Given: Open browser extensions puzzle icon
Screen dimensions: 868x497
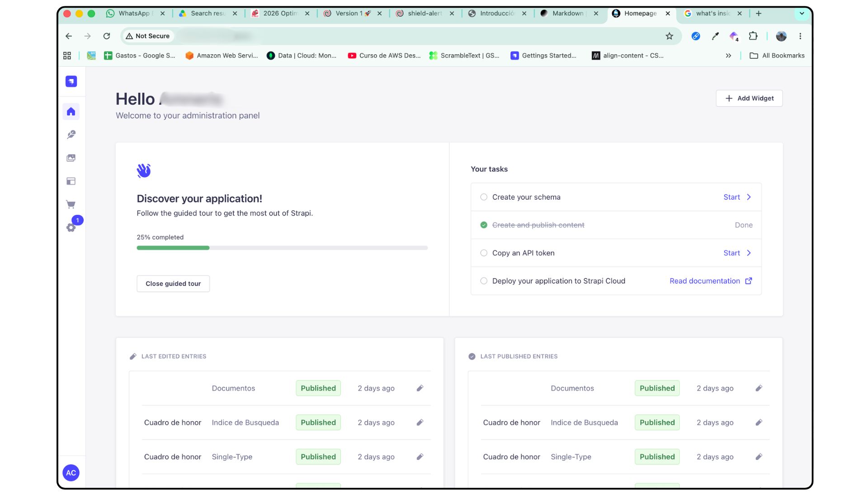Looking at the screenshot, I should 753,36.
